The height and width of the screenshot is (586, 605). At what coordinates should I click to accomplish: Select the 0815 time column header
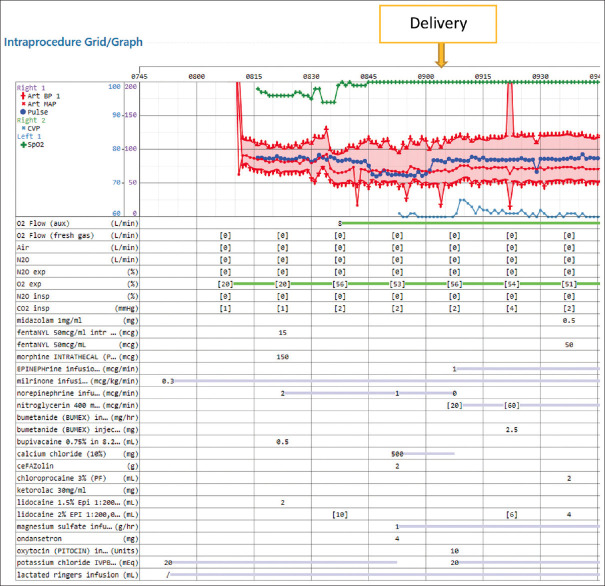[x=254, y=76]
